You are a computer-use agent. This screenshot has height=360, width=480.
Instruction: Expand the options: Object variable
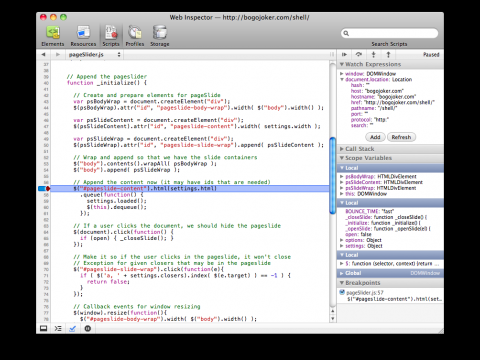[341, 240]
